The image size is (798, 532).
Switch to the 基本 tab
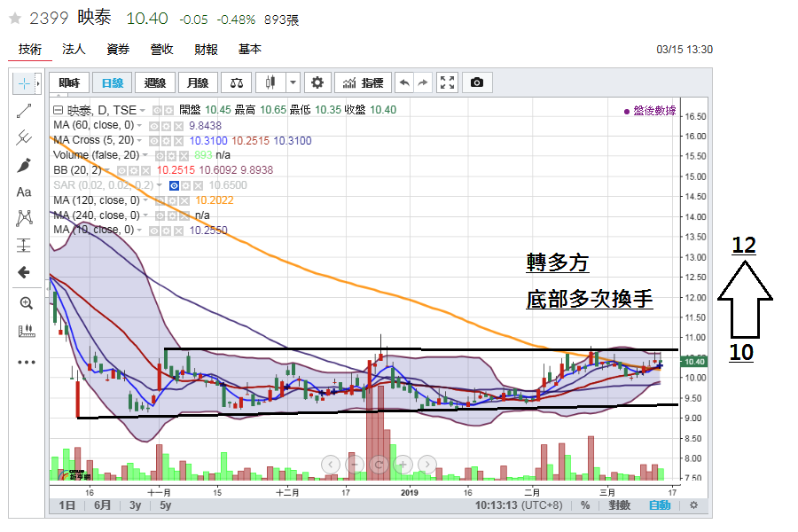click(250, 50)
